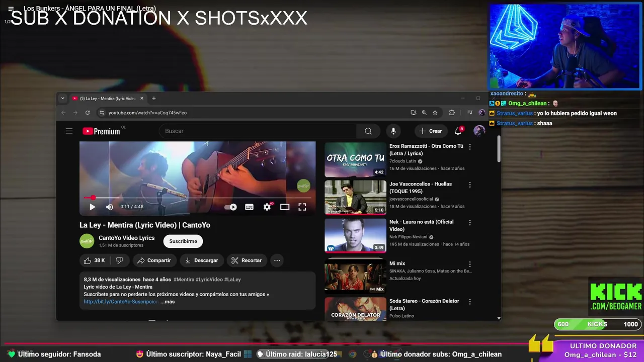The height and width of the screenshot is (362, 644).
Task: Open Soda Stereo Corazón Delator title
Action: tap(424, 305)
